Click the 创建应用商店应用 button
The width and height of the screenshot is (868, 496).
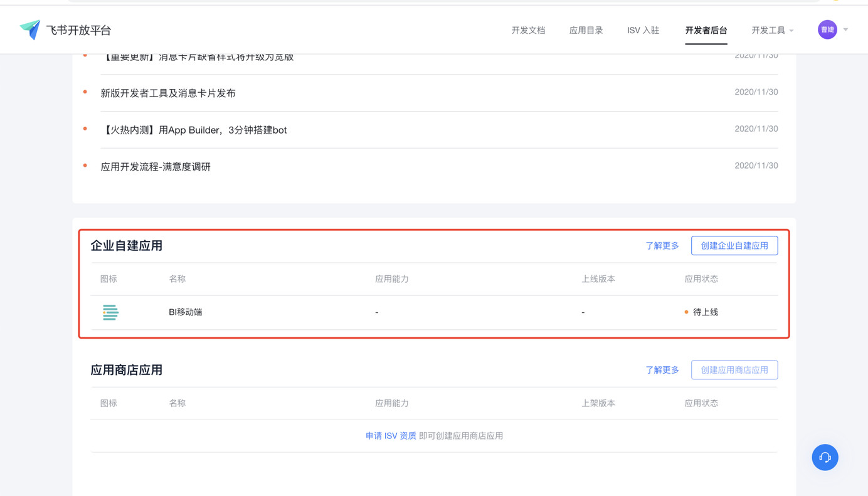click(734, 370)
